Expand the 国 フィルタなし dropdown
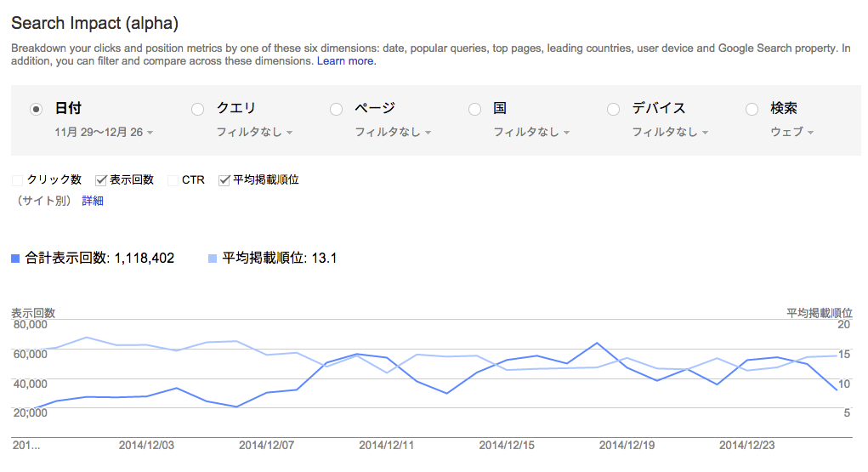This screenshot has height=472, width=868. point(531,133)
